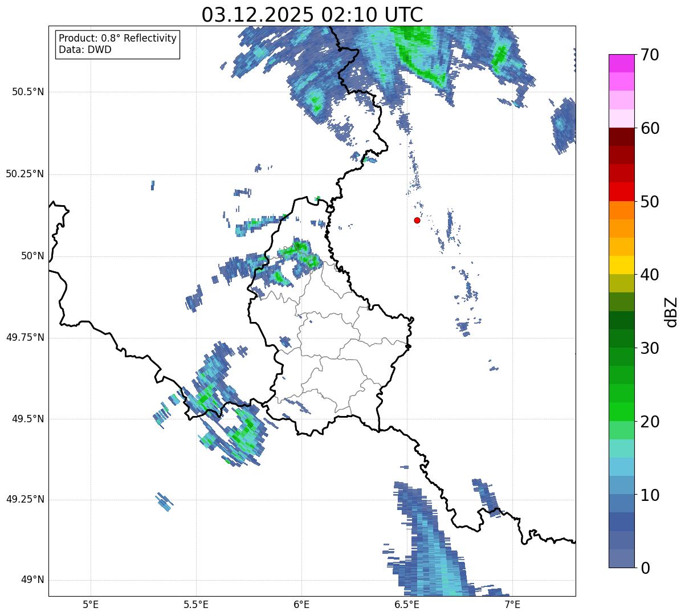Image resolution: width=685 pixels, height=616 pixels.
Task: Click the 50°N latitude label
Action: (33, 256)
